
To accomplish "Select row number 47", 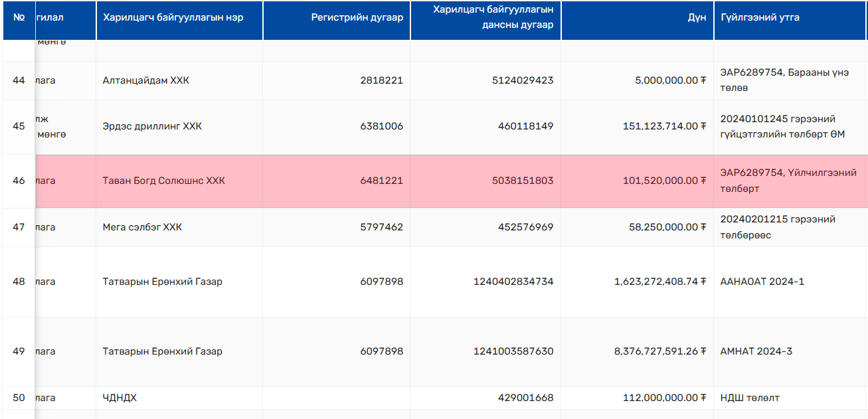I will (x=19, y=227).
